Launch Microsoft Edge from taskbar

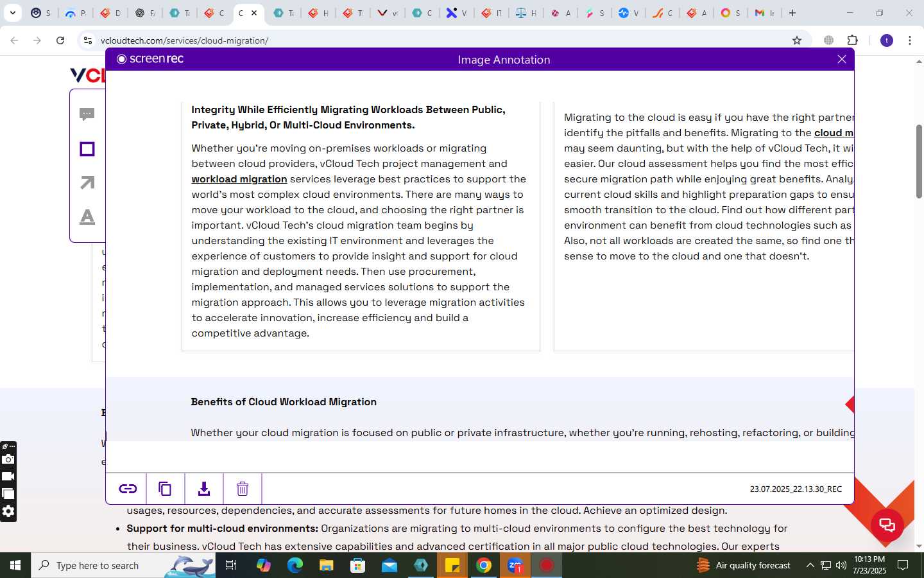pyautogui.click(x=295, y=565)
